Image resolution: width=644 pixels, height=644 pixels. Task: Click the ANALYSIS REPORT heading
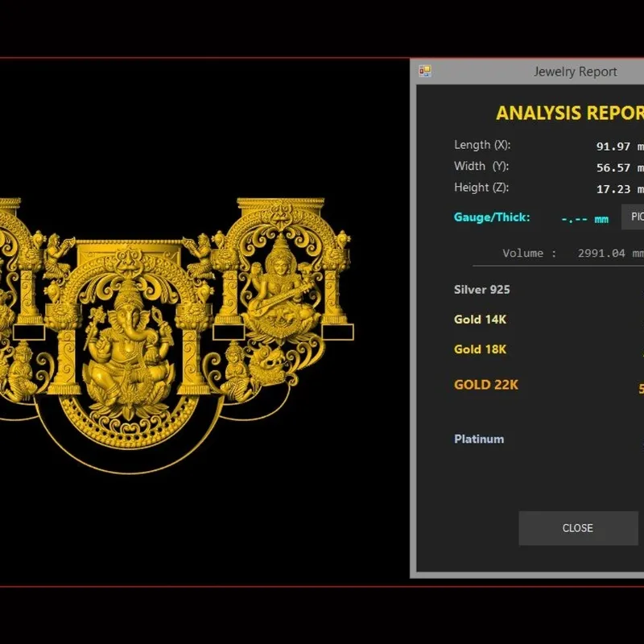coord(570,113)
